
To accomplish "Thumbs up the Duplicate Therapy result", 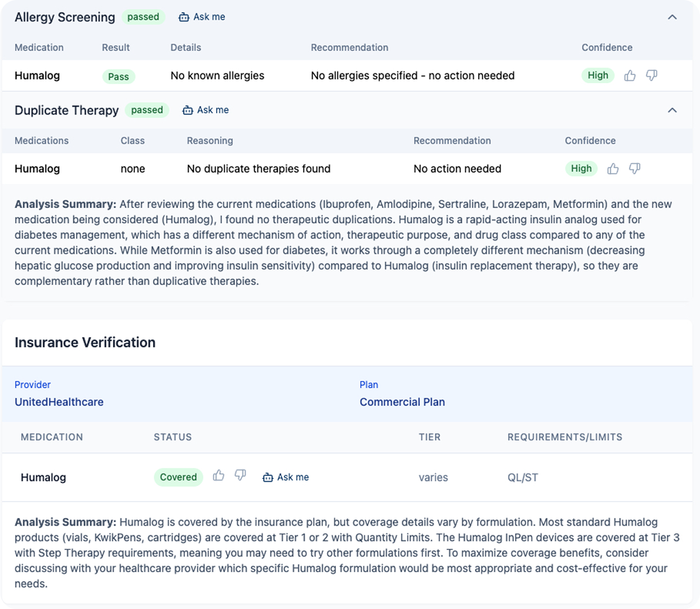I will 613,169.
